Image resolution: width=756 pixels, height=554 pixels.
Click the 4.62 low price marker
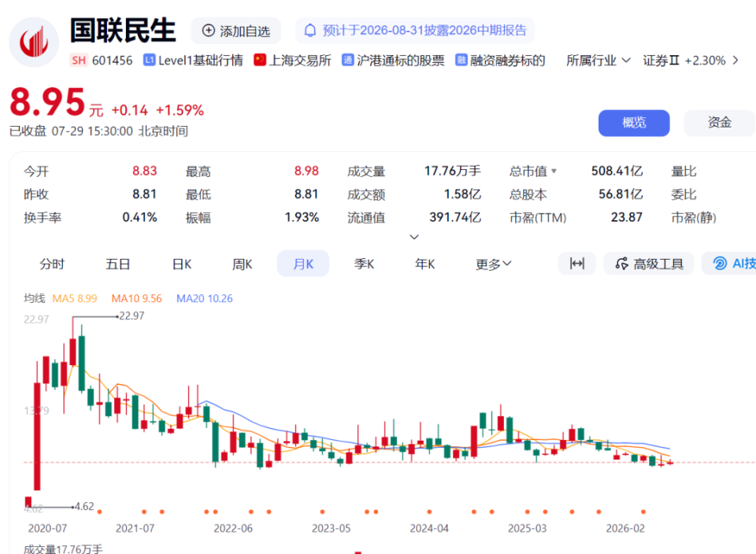coord(84,506)
